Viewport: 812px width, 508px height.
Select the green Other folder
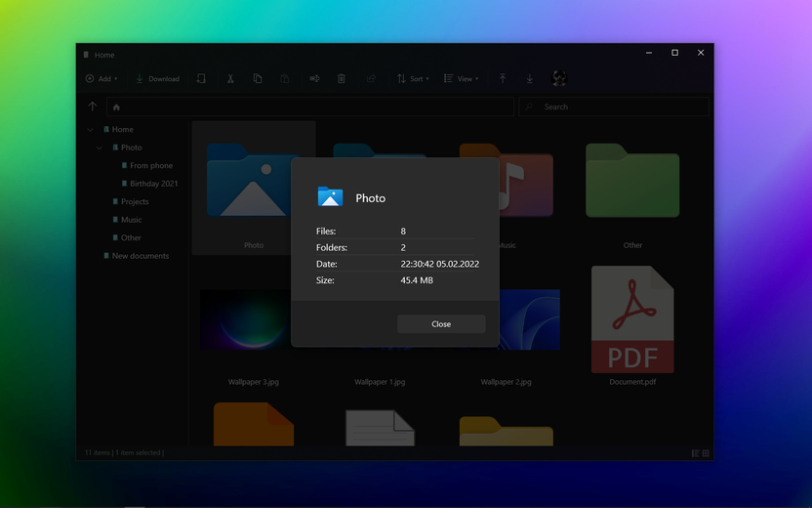(x=632, y=181)
